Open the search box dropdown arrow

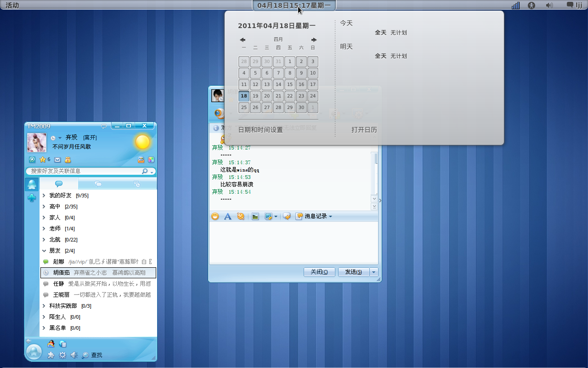coord(152,172)
